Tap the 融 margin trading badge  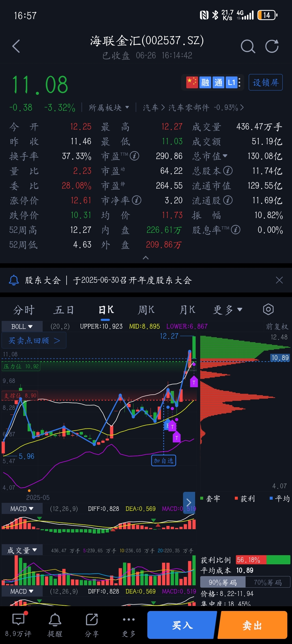[205, 82]
